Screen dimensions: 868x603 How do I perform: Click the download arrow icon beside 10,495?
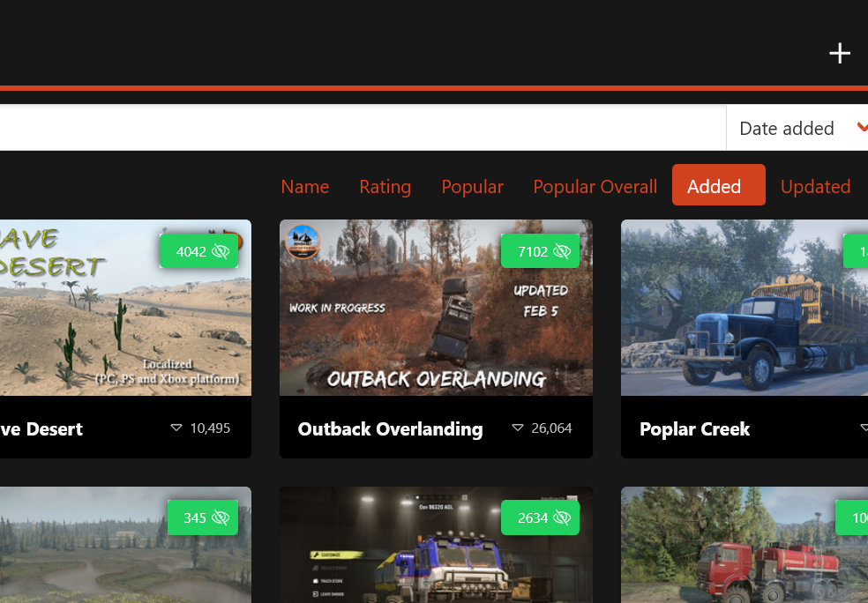(x=176, y=428)
